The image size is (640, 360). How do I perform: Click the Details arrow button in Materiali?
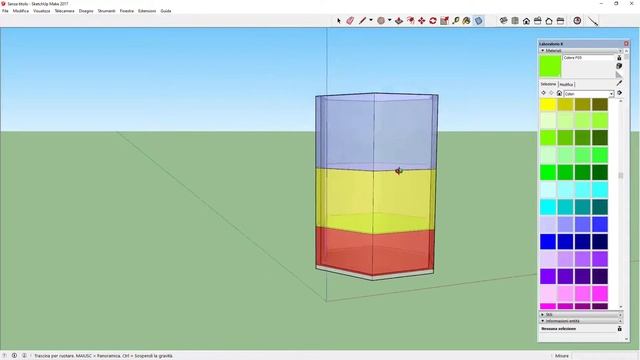619,93
